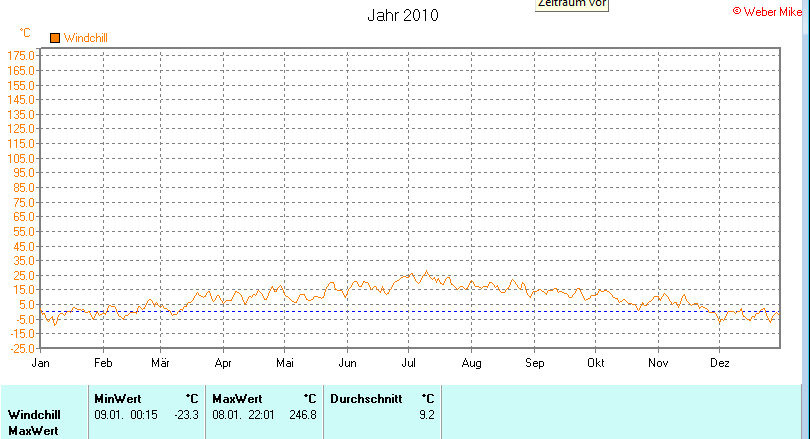Click the °C unit label above the y-axis
The height and width of the screenshot is (439, 810).
[x=25, y=33]
